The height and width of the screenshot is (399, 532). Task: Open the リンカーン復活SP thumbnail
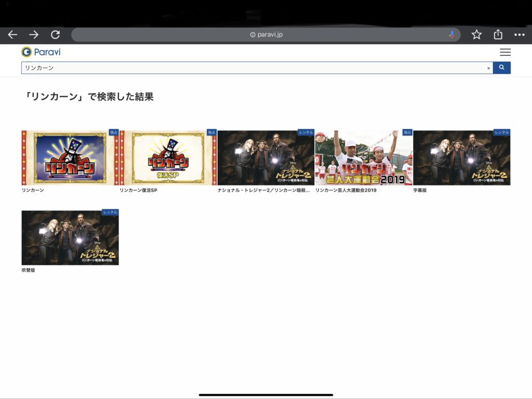click(x=168, y=158)
